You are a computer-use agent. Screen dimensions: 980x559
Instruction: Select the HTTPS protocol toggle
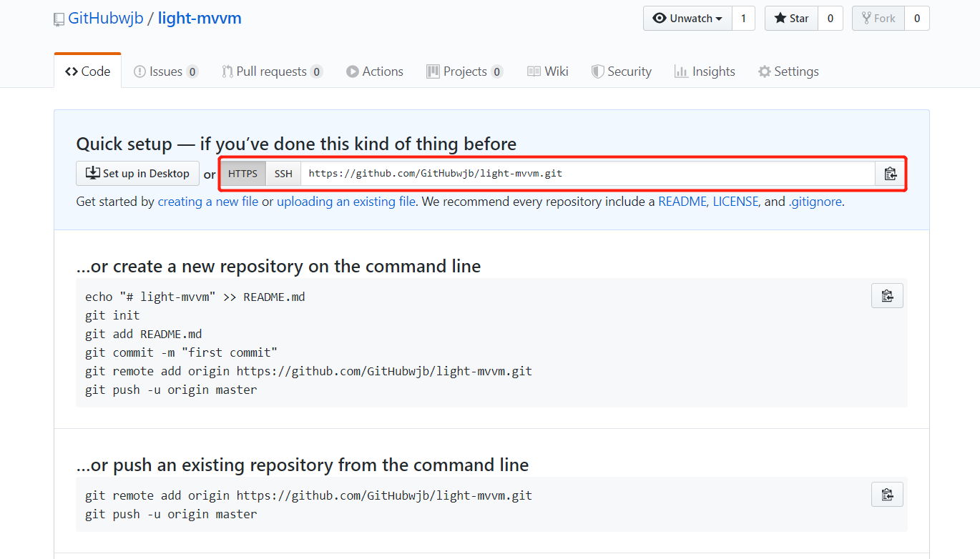coord(243,174)
